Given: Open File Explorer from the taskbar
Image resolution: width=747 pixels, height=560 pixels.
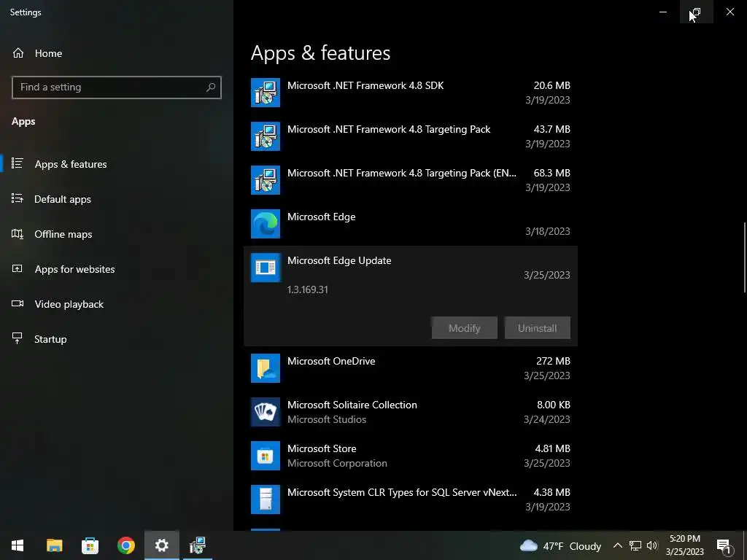Looking at the screenshot, I should [x=54, y=545].
